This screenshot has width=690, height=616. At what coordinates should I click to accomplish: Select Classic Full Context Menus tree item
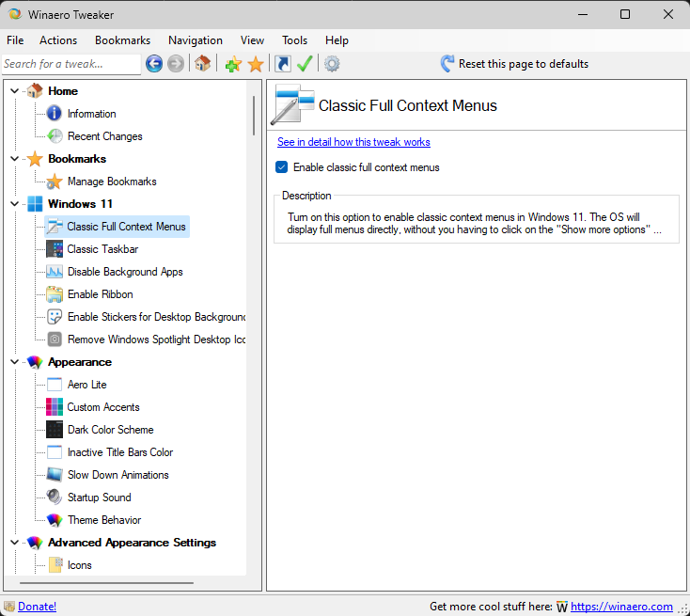tap(118, 227)
